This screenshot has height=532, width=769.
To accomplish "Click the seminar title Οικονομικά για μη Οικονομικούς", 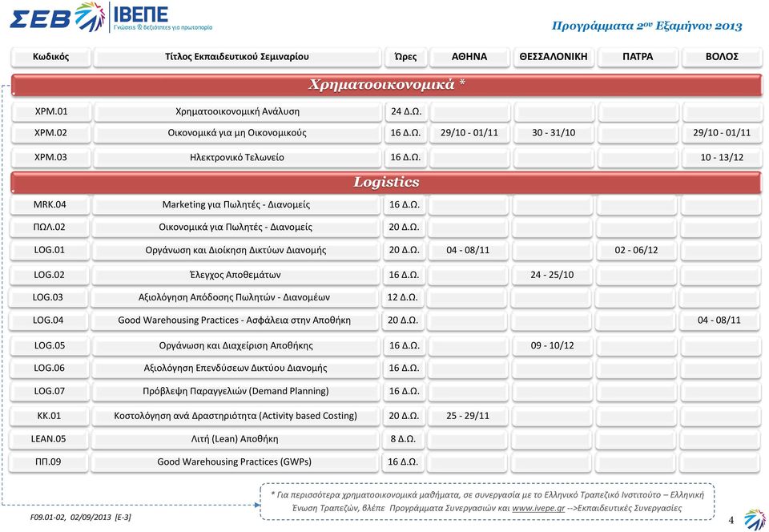I will pos(237,133).
